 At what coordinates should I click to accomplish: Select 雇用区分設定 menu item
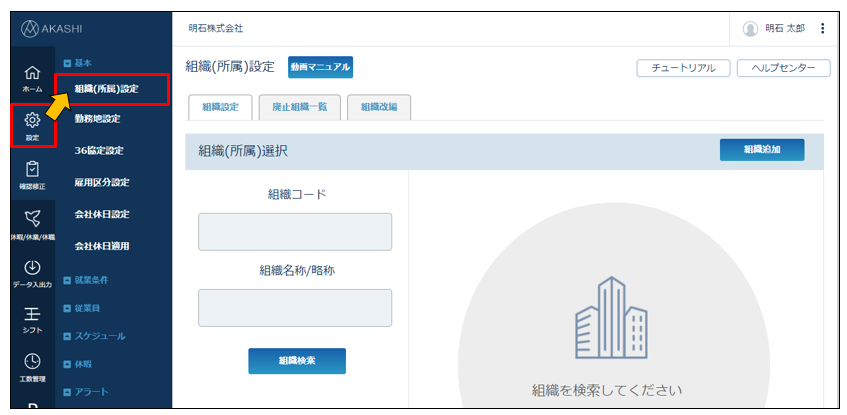[x=102, y=183]
